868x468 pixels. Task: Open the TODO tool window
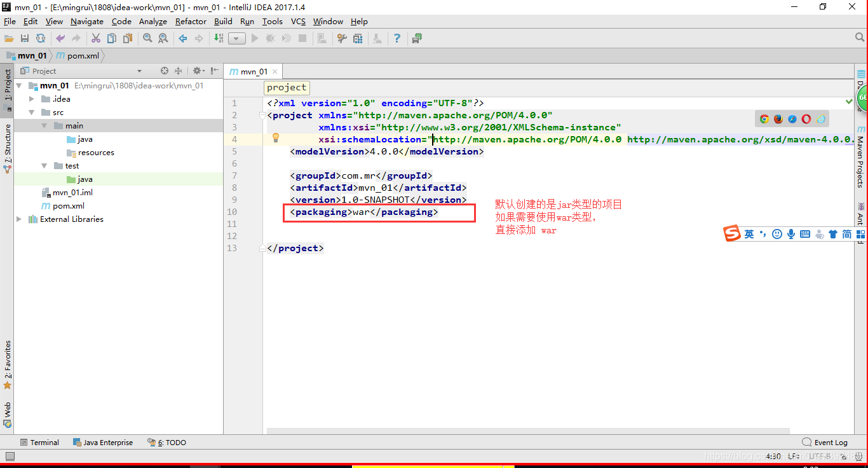(x=166, y=442)
